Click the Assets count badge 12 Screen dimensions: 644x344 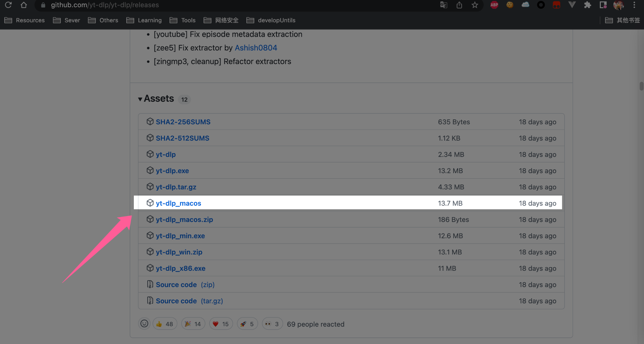pos(184,99)
